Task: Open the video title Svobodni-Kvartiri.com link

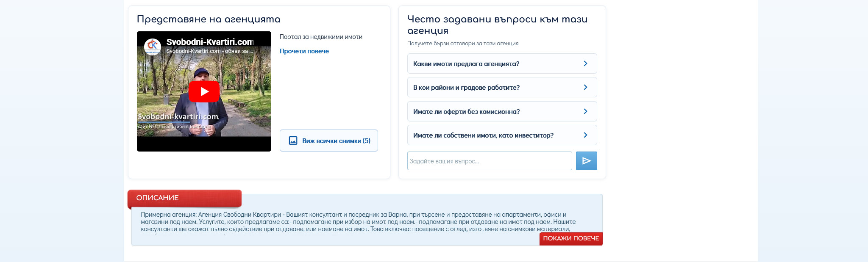Action: point(210,42)
